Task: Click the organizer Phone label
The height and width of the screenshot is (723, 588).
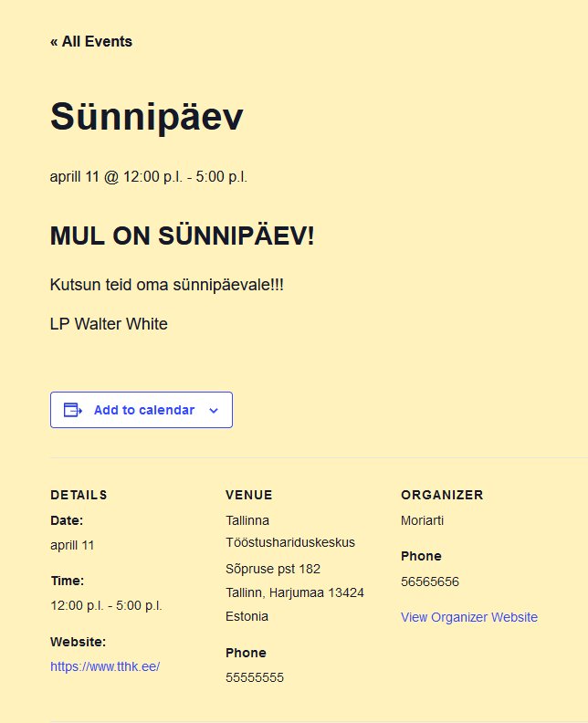Action: click(421, 556)
